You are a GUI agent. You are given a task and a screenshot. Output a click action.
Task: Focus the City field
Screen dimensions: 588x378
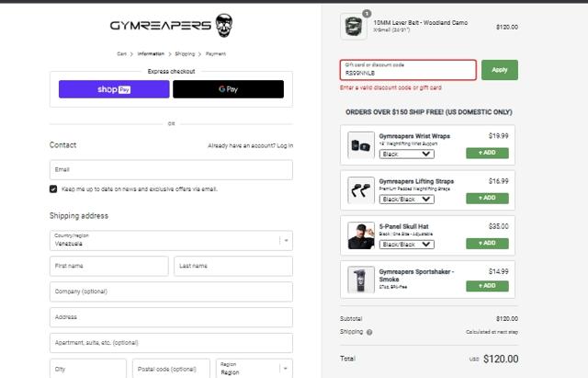pyautogui.click(x=88, y=369)
